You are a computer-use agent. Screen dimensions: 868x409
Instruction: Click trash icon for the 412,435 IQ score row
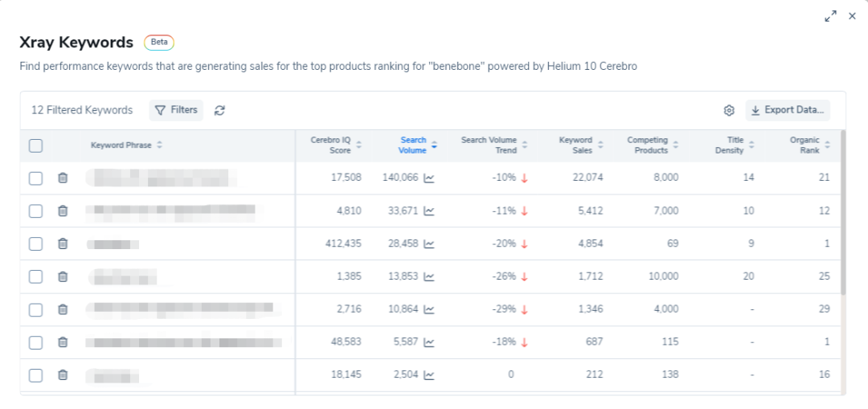(63, 243)
